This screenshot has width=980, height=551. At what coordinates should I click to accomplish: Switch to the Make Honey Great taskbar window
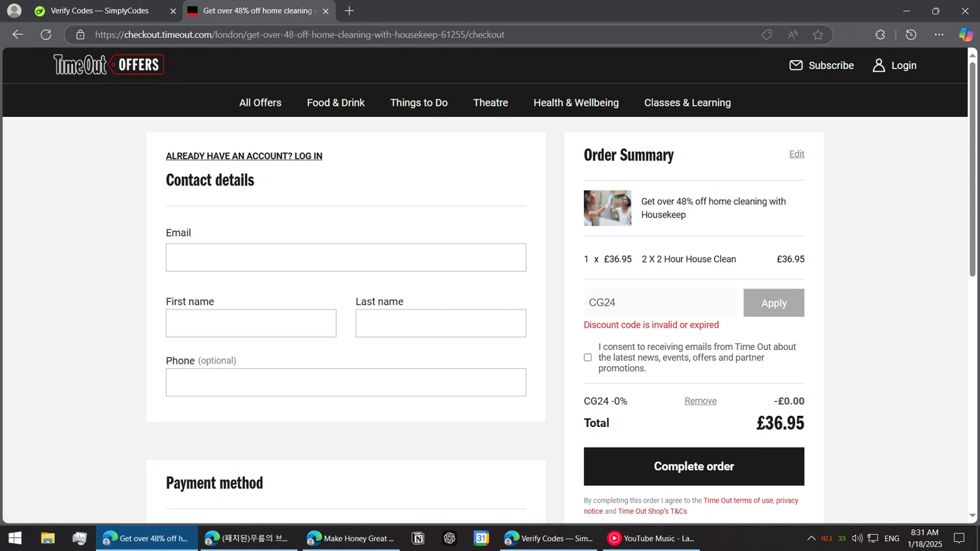tap(351, 538)
